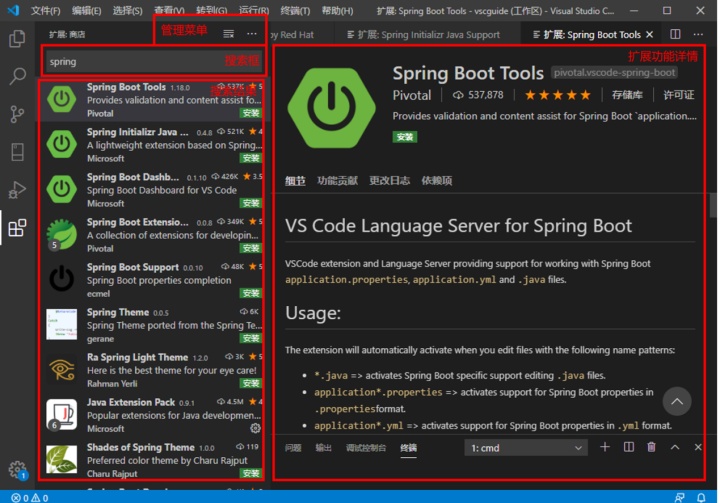Add a new terminal with plus icon

point(605,447)
